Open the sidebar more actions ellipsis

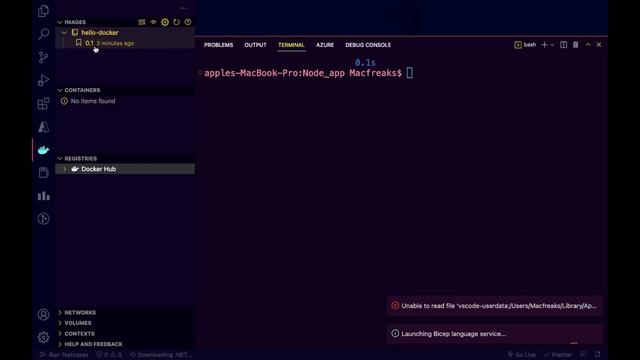coord(184,8)
